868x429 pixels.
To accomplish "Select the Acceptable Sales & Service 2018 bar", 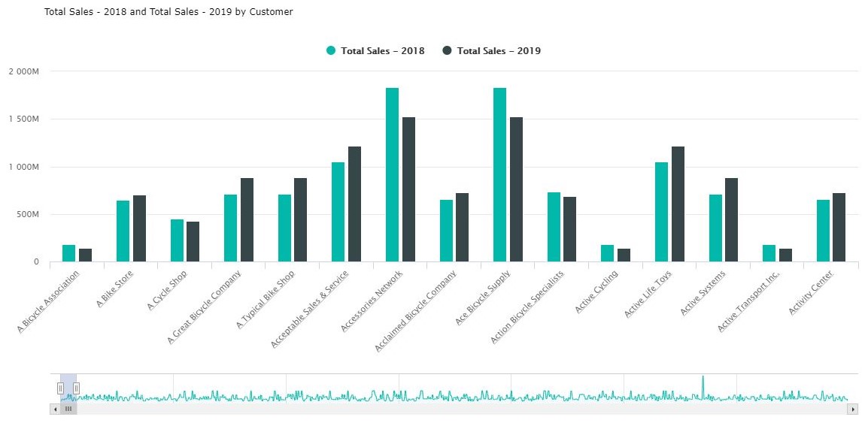I will coord(338,212).
